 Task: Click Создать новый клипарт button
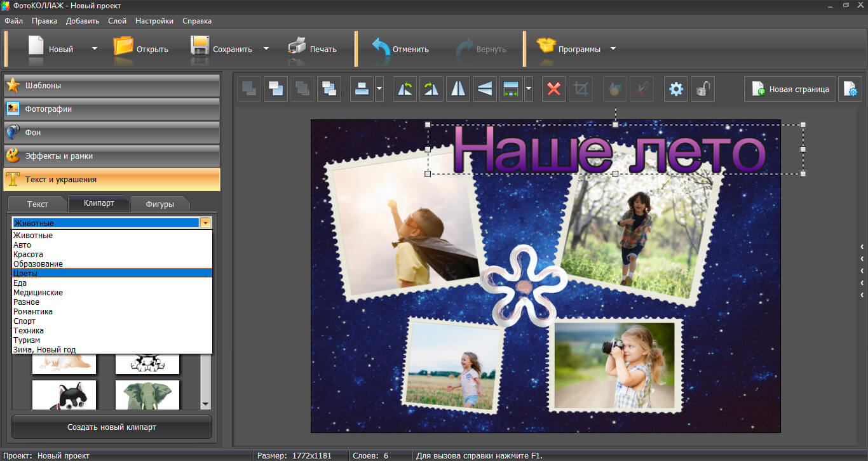coord(112,427)
